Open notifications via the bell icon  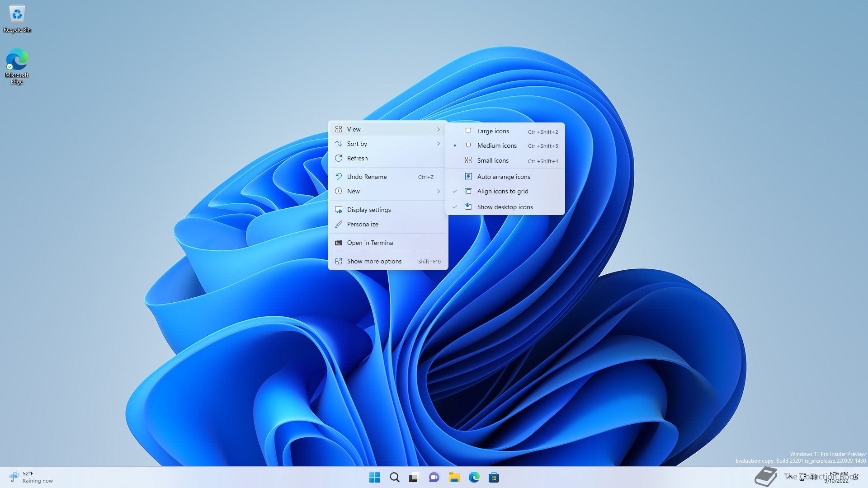point(856,477)
